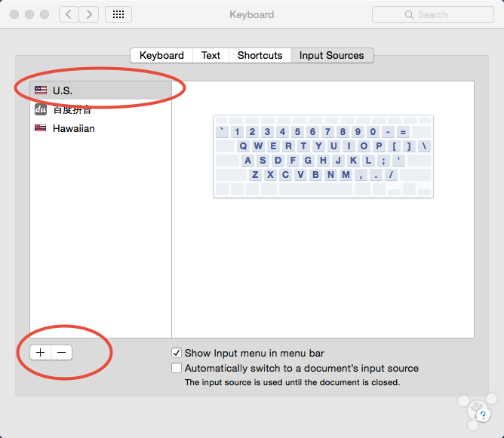
Task: Select the Input Sources tab
Action: point(331,55)
